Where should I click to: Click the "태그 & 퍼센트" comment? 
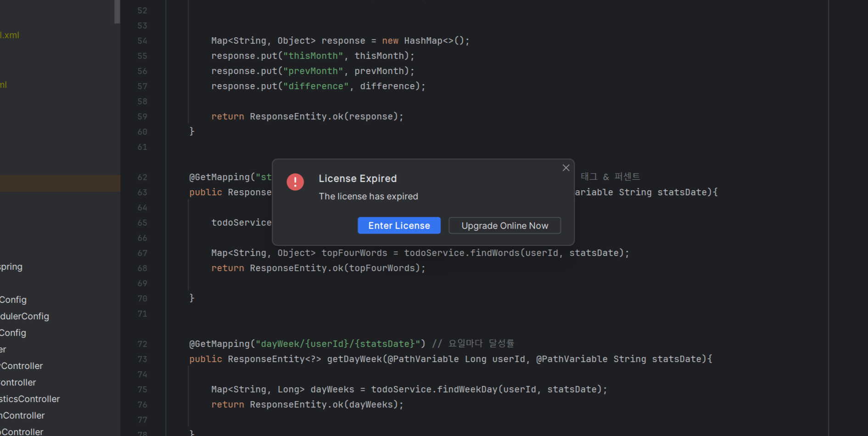[610, 177]
